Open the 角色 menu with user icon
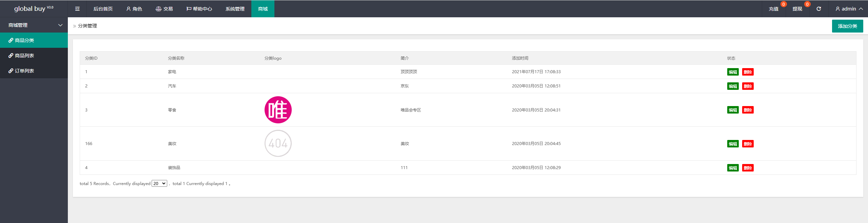 pos(134,9)
